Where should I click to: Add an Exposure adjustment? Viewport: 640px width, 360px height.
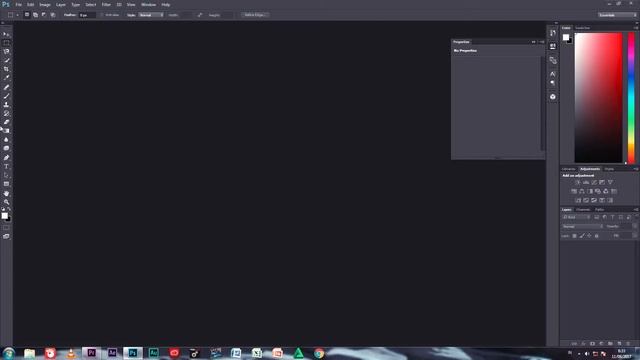pyautogui.click(x=602, y=182)
